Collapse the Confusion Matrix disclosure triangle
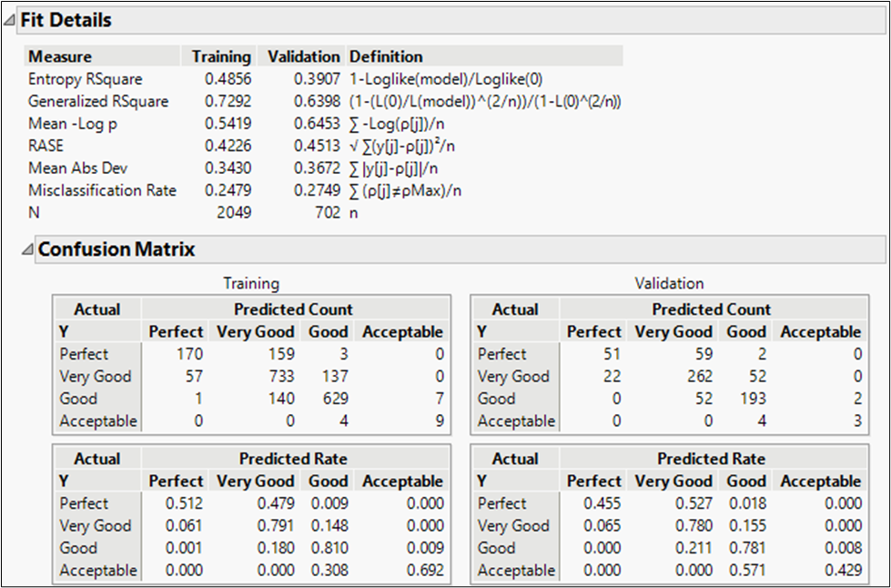The width and height of the screenshot is (891, 588). point(26,249)
